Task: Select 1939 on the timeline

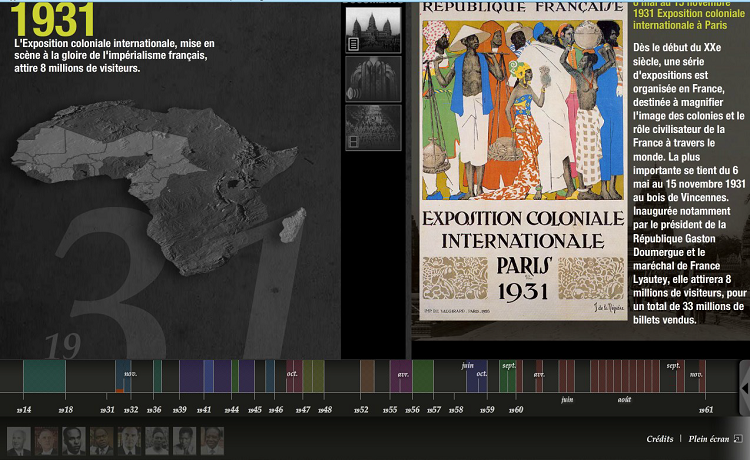Action: coord(180,410)
